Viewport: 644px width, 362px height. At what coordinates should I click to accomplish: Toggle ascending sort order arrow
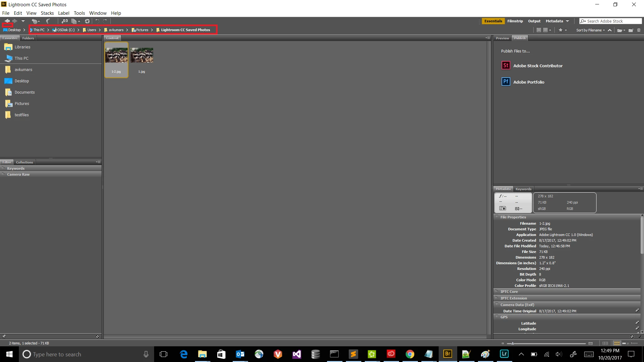point(610,30)
